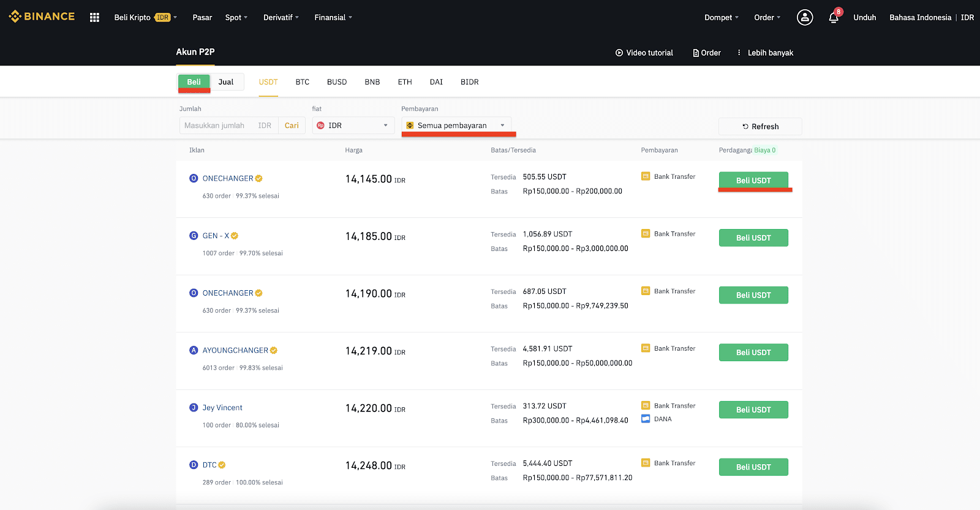Click the price 14,219.00 IDR
Viewport: 980px width, 510px height.
click(x=375, y=351)
